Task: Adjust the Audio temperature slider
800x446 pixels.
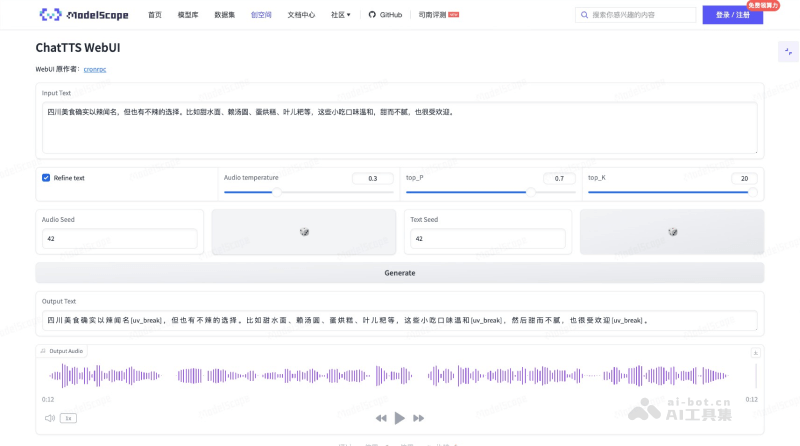Action: (x=278, y=191)
